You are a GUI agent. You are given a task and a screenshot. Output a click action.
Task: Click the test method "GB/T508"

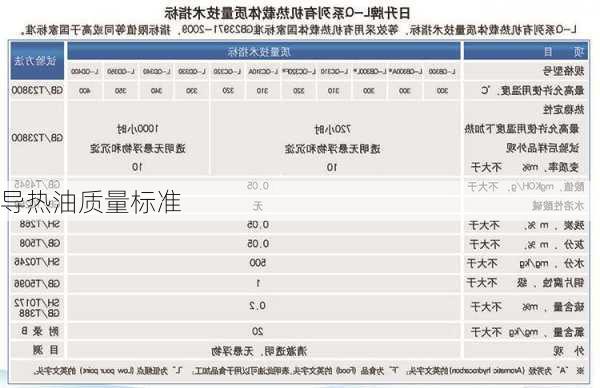point(40,243)
